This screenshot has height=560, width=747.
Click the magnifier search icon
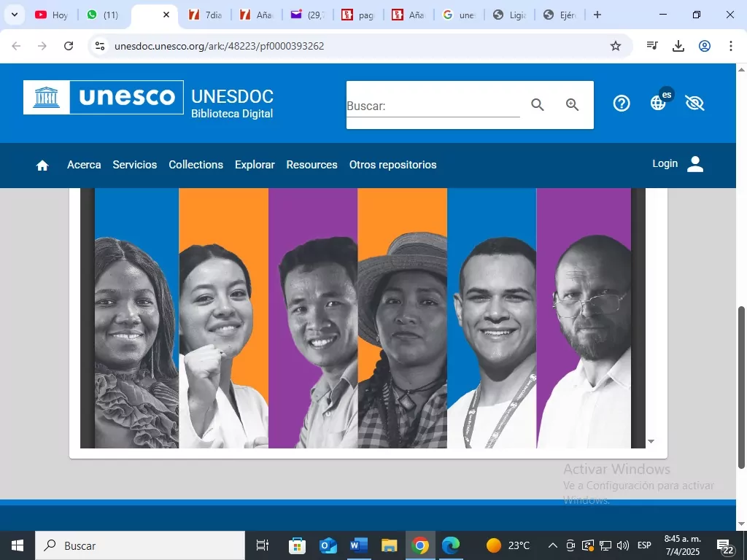[x=538, y=105]
